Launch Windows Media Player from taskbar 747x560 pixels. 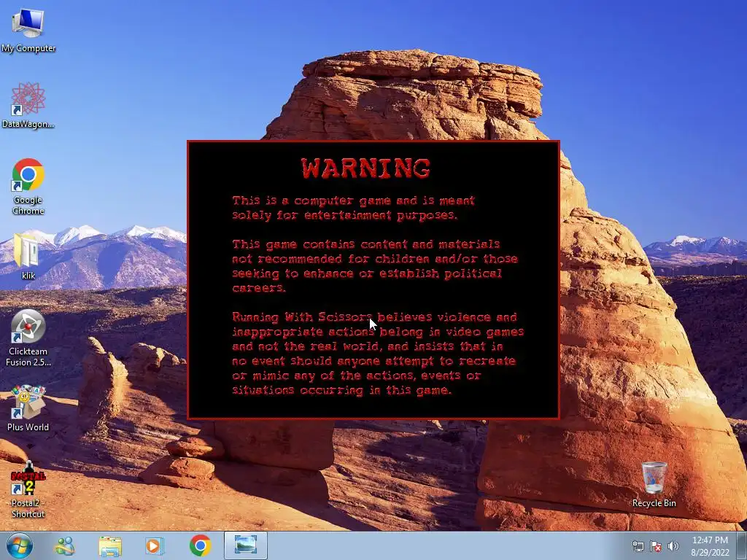pyautogui.click(x=154, y=545)
